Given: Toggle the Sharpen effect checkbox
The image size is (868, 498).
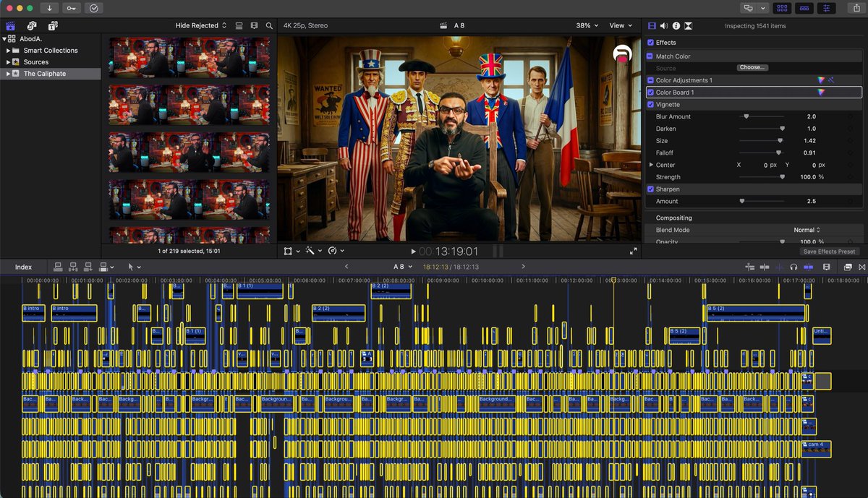Looking at the screenshot, I should click(x=650, y=189).
